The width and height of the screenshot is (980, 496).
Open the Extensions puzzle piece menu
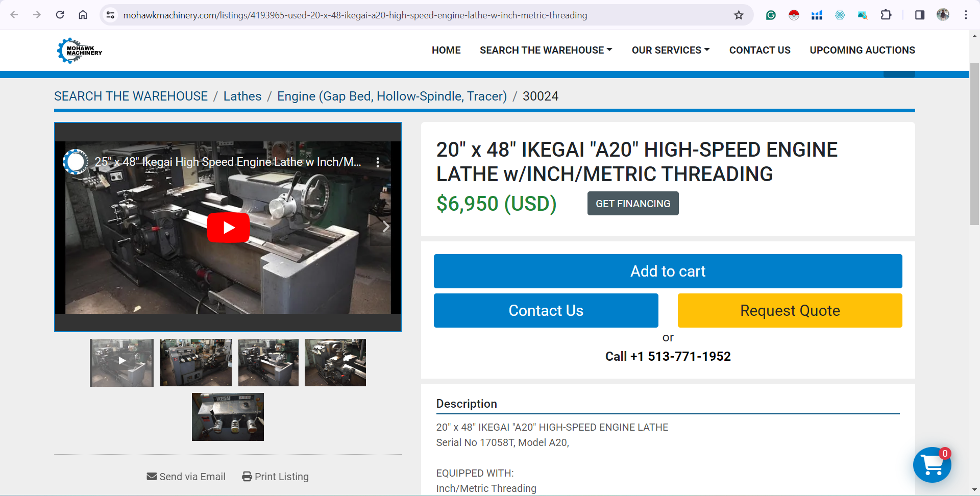click(x=886, y=15)
